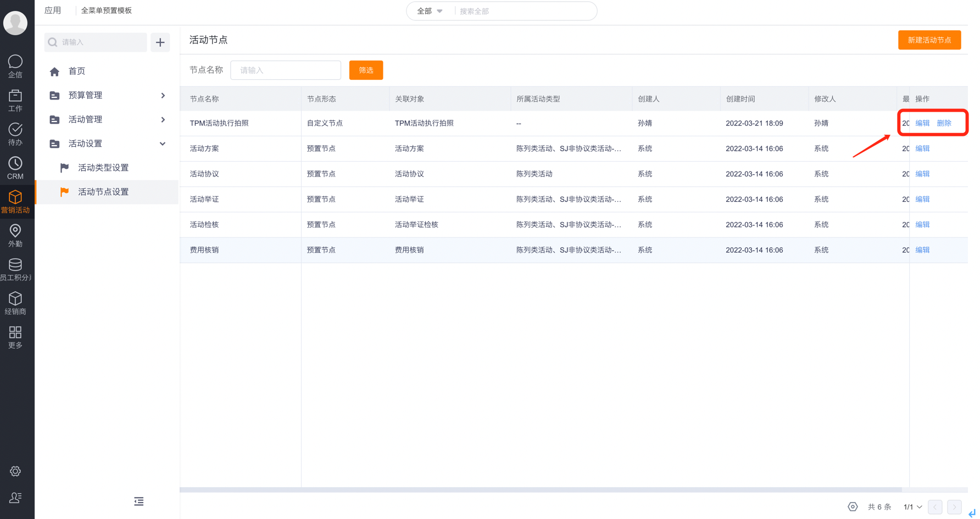The image size is (980, 519).
Task: Click the 陈列类活动 cell in 活动协议 row
Action: coord(534,174)
